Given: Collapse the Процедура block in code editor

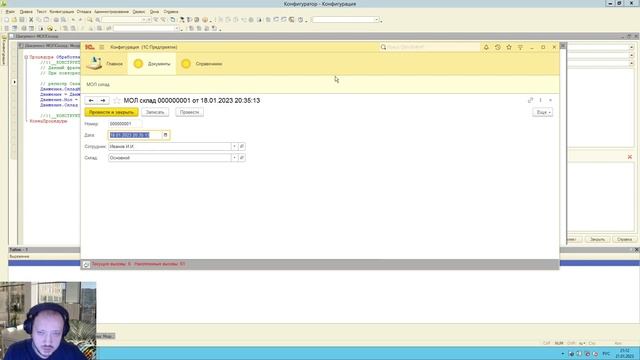Looking at the screenshot, I should click(x=26, y=57).
